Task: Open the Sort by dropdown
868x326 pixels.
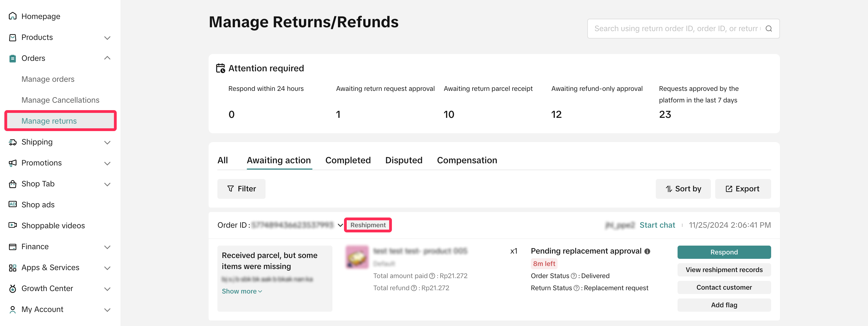Action: tap(683, 189)
